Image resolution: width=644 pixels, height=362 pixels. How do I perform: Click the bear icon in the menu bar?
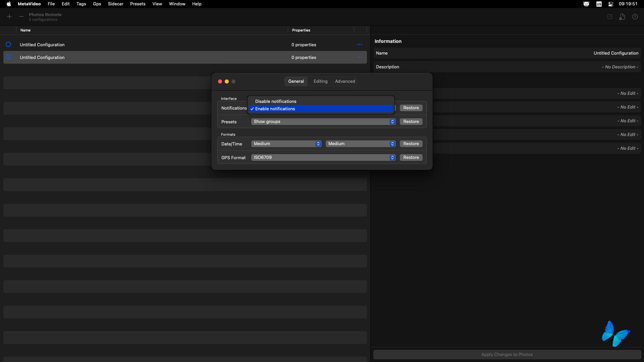(x=586, y=4)
